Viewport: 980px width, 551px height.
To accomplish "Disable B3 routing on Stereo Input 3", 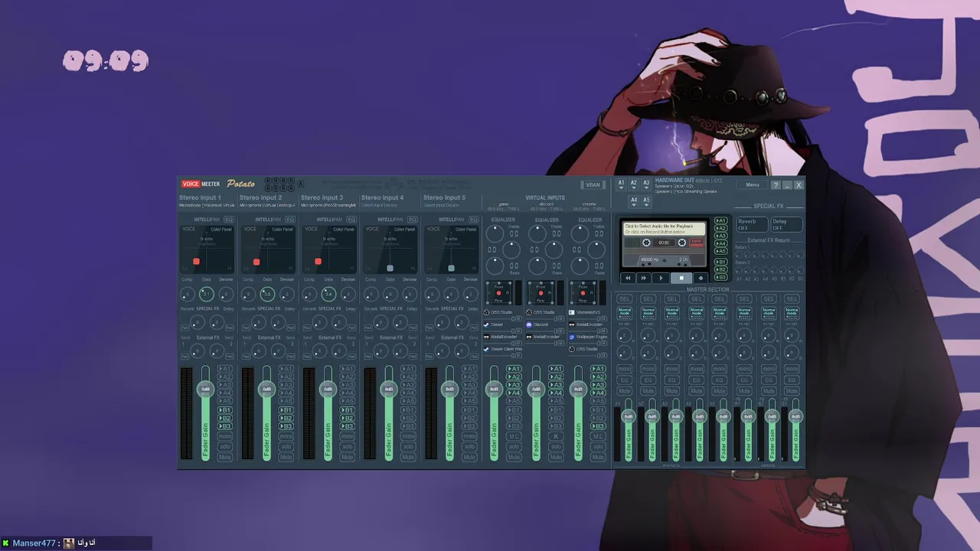I will pyautogui.click(x=347, y=426).
